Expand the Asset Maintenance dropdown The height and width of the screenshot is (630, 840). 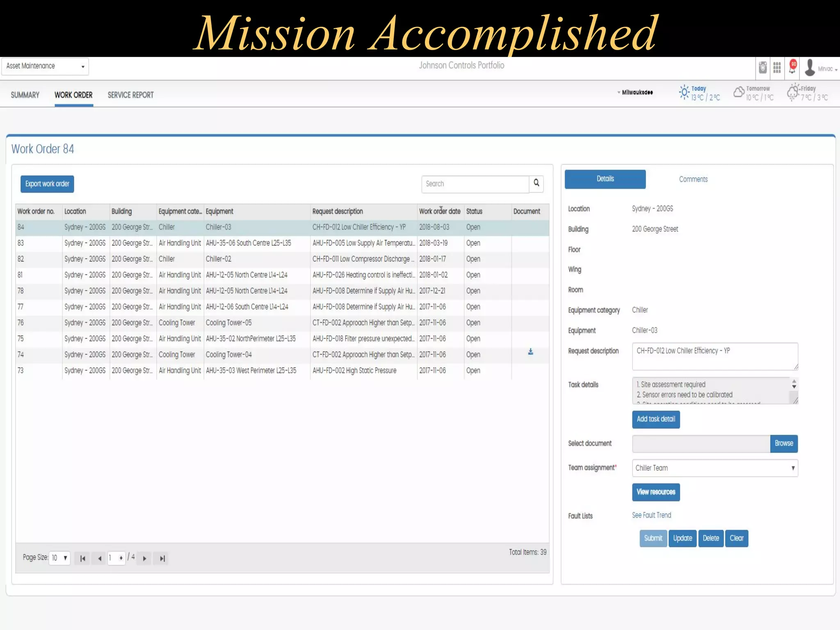[x=45, y=66]
